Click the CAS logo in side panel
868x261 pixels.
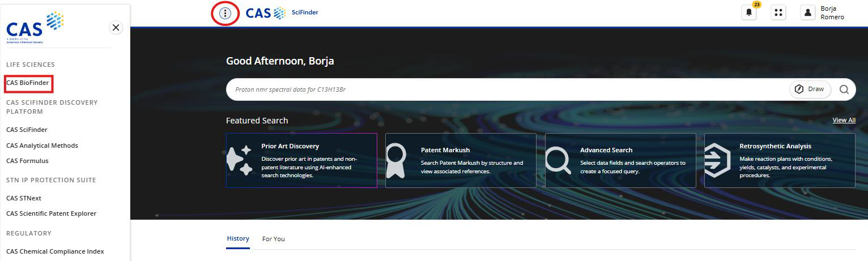[35, 28]
